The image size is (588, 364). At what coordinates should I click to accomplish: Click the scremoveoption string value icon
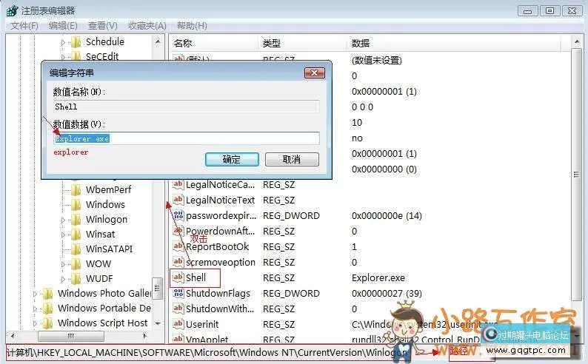(178, 262)
